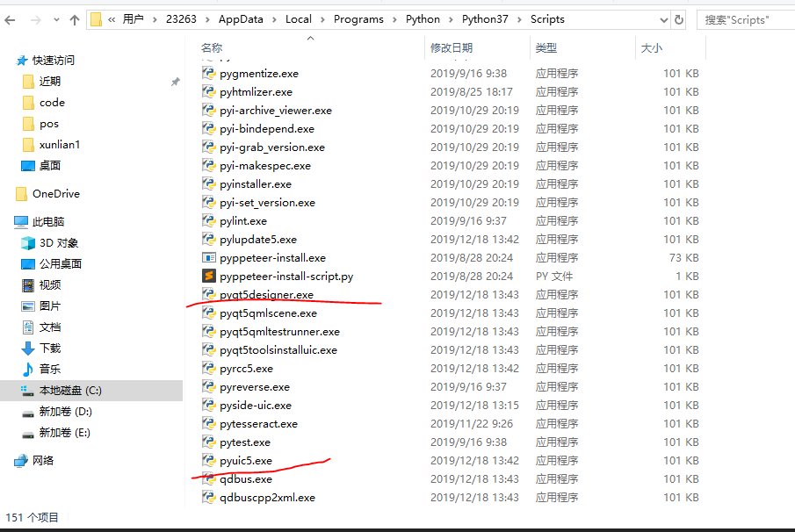Select pyi-archive_viewer.exe file
The height and width of the screenshot is (532, 795).
click(276, 111)
